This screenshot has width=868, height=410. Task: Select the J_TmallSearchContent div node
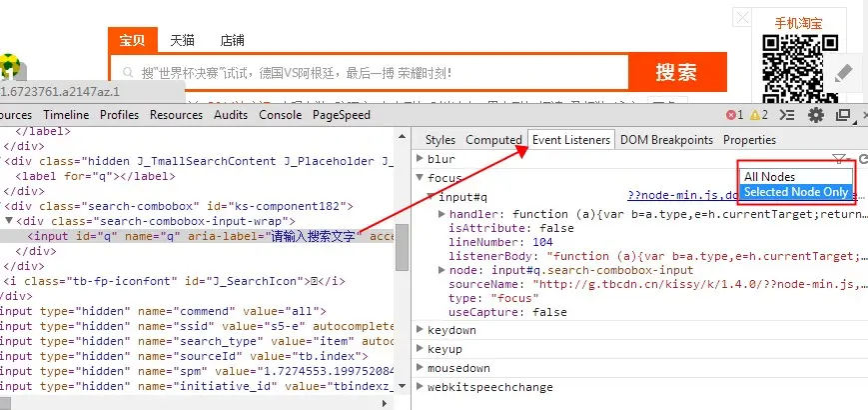199,161
